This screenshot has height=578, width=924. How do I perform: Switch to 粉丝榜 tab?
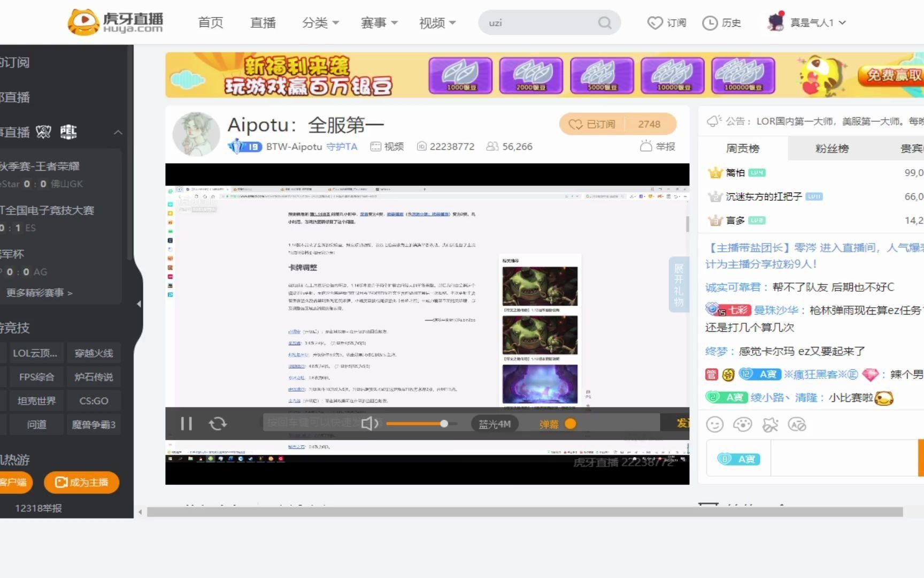coord(831,148)
